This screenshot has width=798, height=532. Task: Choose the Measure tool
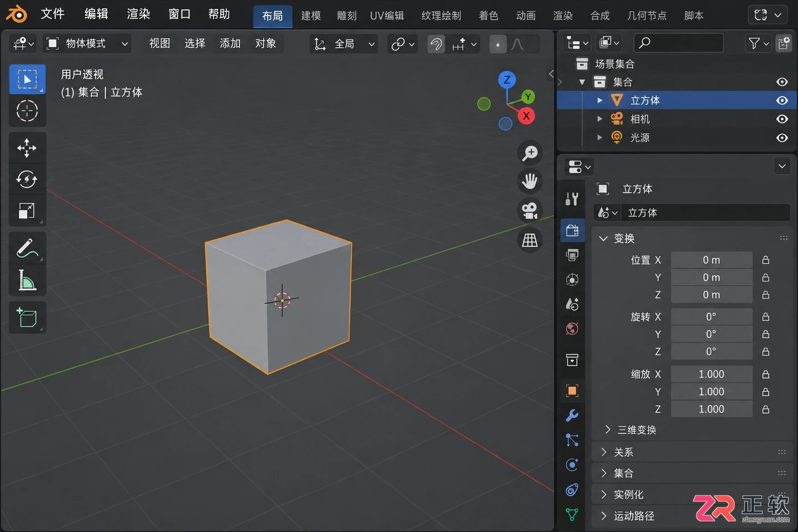tap(27, 280)
